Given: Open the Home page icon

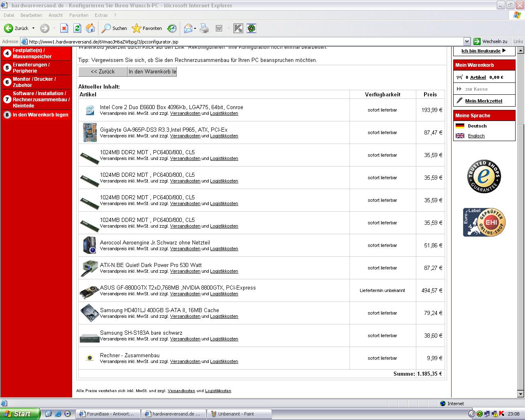Looking at the screenshot, I should [x=90, y=28].
